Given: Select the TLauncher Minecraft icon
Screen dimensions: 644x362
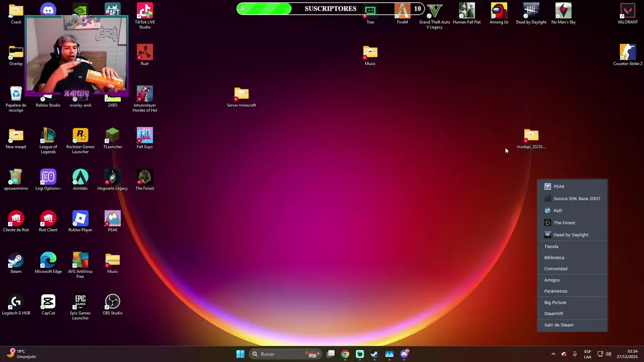Looking at the screenshot, I should [113, 138].
